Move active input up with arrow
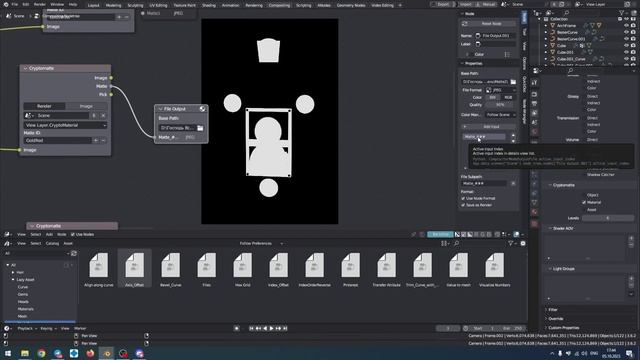 (x=513, y=135)
